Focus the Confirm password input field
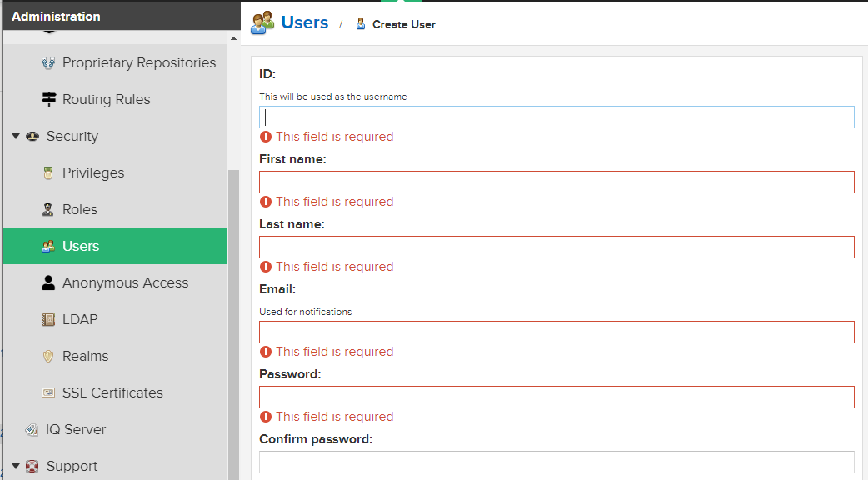 click(x=556, y=462)
